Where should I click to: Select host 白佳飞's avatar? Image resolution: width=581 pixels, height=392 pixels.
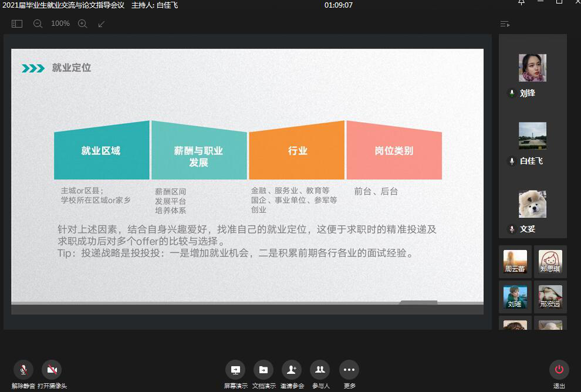[x=532, y=136]
